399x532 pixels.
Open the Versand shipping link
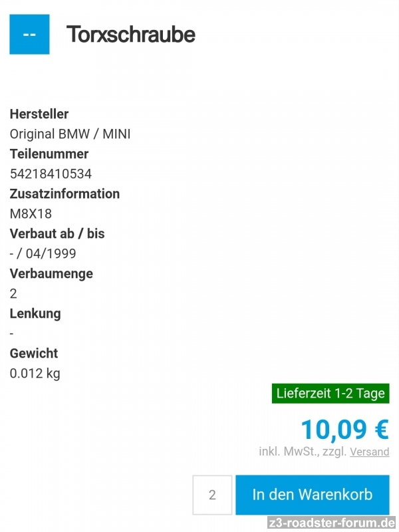370,452
